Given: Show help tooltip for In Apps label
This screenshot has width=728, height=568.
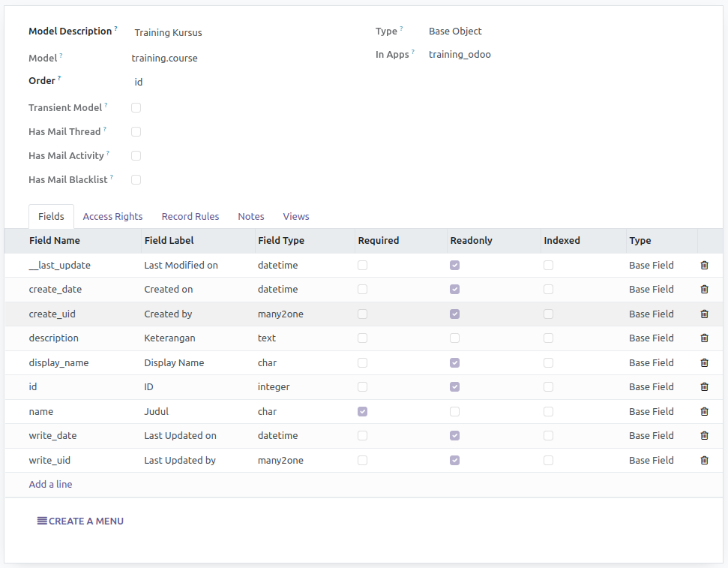Looking at the screenshot, I should [413, 52].
